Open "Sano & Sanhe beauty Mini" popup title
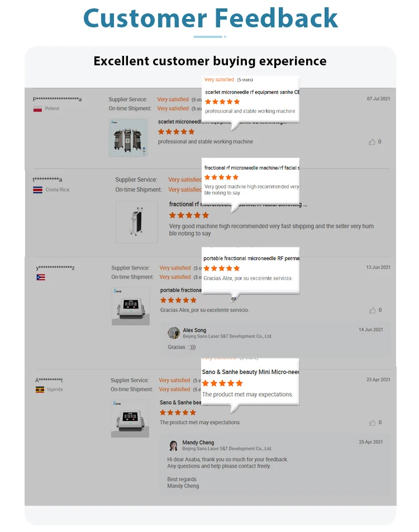The width and height of the screenshot is (419, 532). (250, 372)
